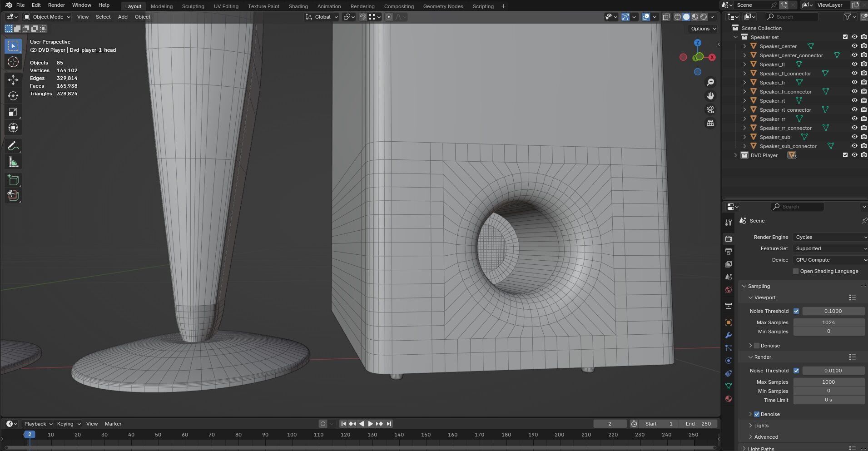
Task: Open the Output properties tab
Action: click(729, 251)
